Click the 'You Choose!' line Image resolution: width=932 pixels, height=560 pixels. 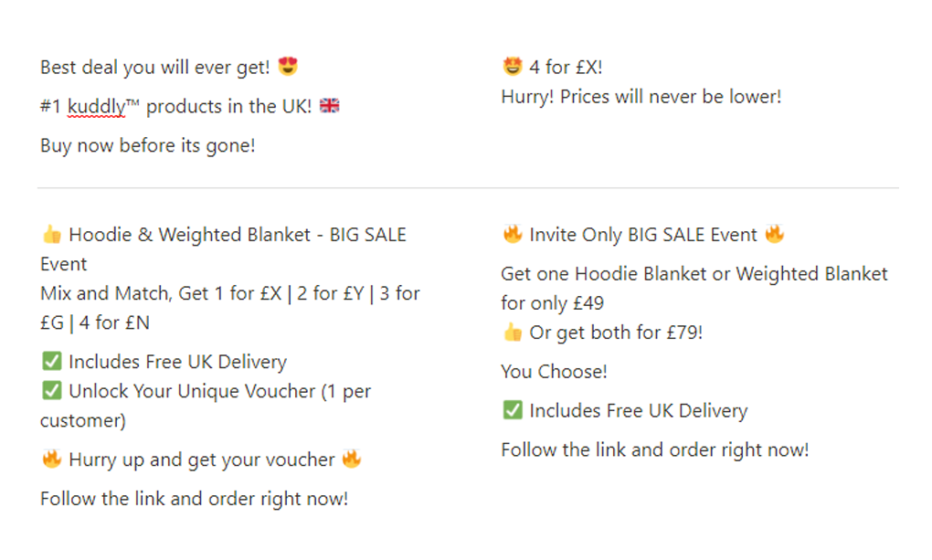[554, 372]
